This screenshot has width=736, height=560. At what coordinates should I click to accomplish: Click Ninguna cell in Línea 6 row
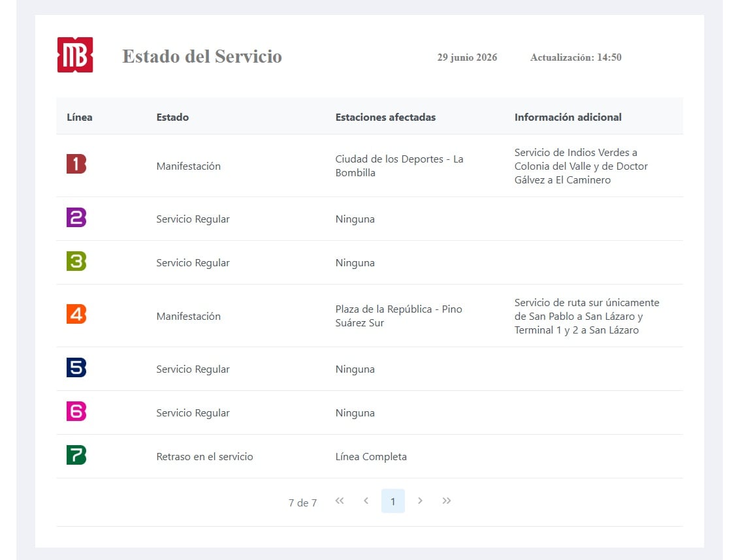(355, 412)
